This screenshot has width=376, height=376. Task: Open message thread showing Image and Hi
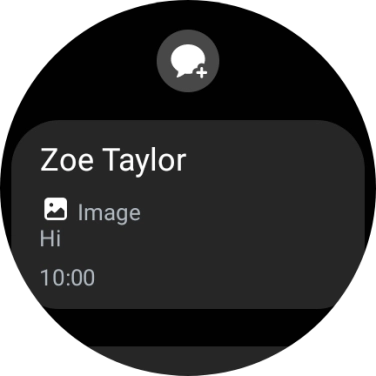click(x=188, y=215)
